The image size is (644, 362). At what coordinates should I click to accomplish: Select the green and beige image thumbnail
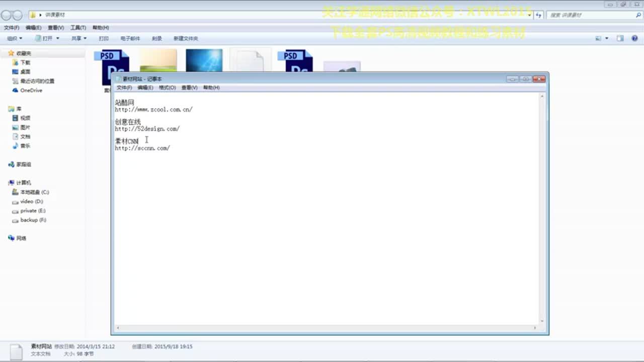pos(158,60)
